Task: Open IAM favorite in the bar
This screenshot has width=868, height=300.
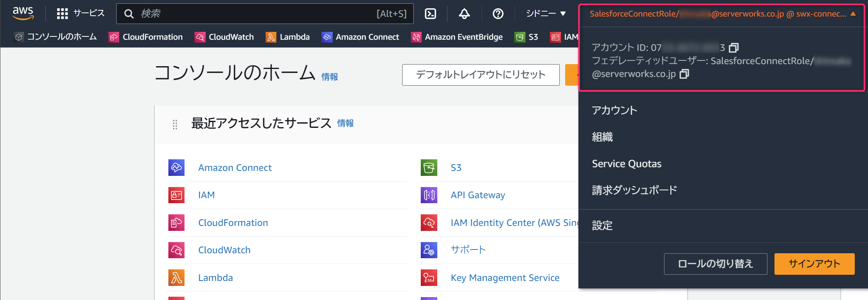Action: pyautogui.click(x=564, y=37)
